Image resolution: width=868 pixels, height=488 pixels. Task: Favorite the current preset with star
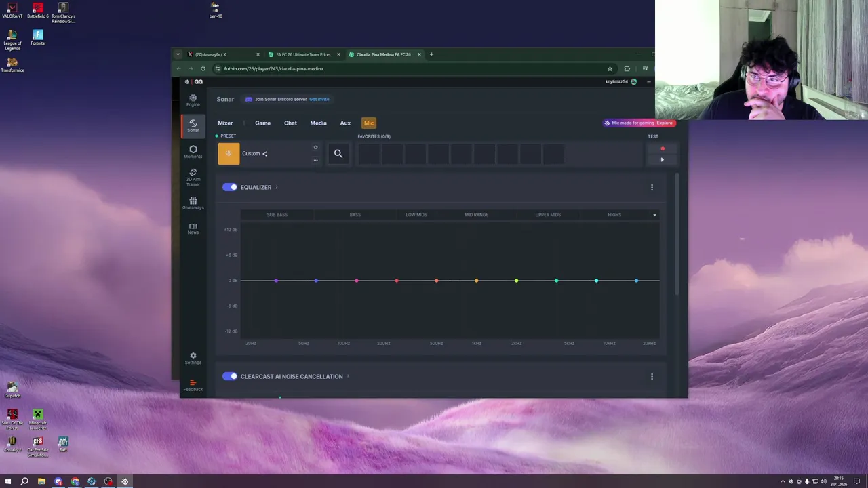(315, 148)
